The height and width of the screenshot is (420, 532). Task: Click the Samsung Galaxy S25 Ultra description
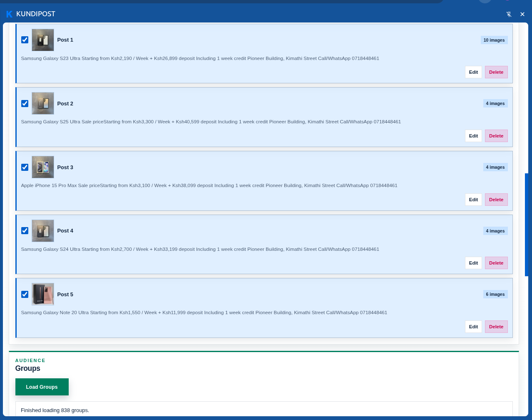(211, 122)
